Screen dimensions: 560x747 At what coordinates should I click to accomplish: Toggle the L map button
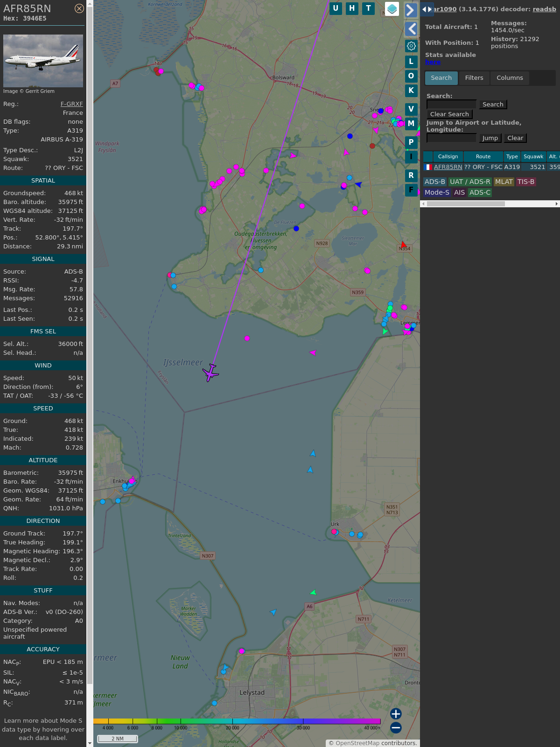(x=411, y=61)
